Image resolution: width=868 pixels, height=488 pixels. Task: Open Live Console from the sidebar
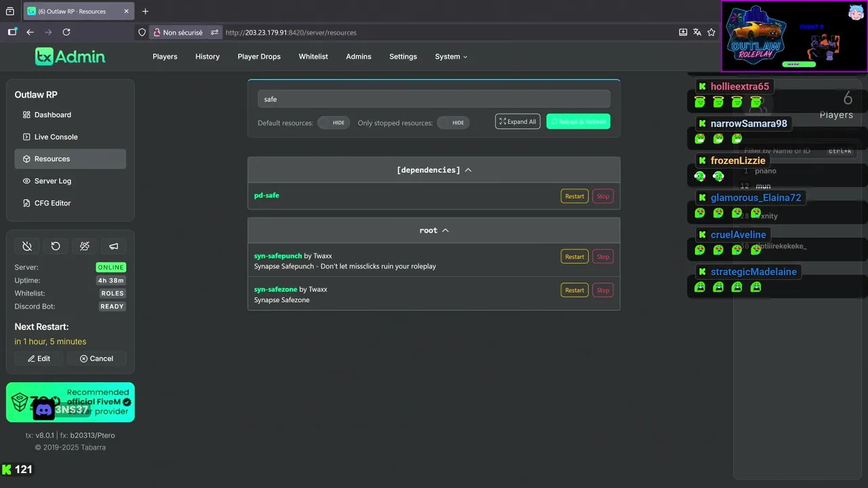click(x=70, y=137)
